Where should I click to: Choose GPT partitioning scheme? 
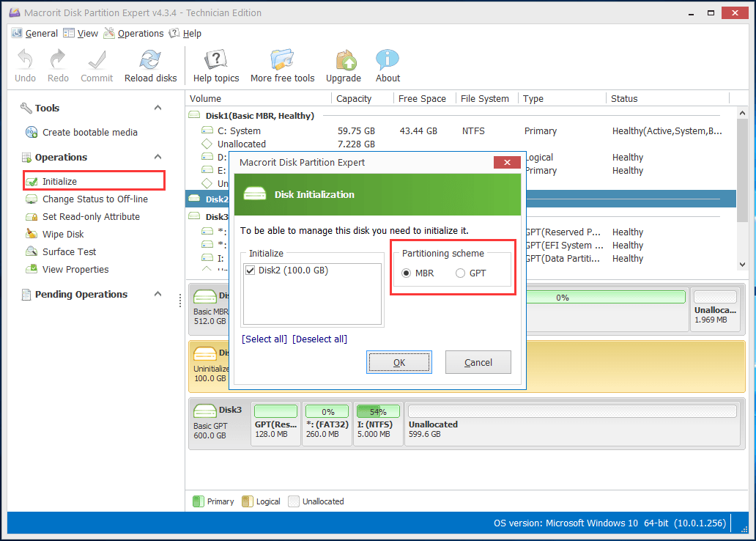click(x=462, y=272)
